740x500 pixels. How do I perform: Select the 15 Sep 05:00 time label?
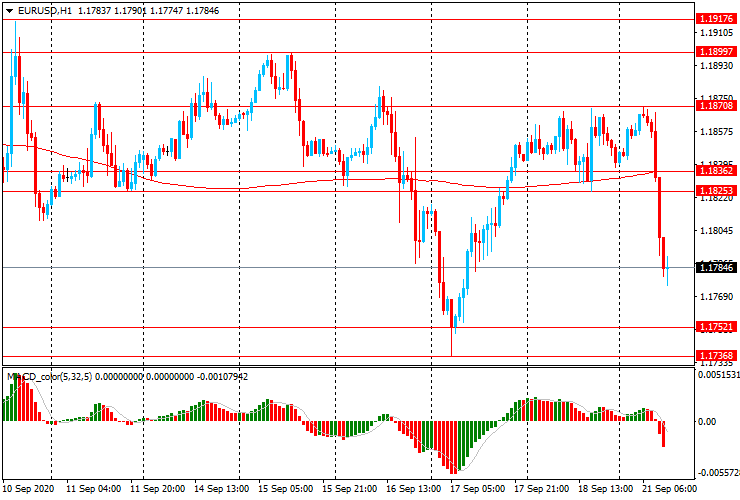(286, 489)
